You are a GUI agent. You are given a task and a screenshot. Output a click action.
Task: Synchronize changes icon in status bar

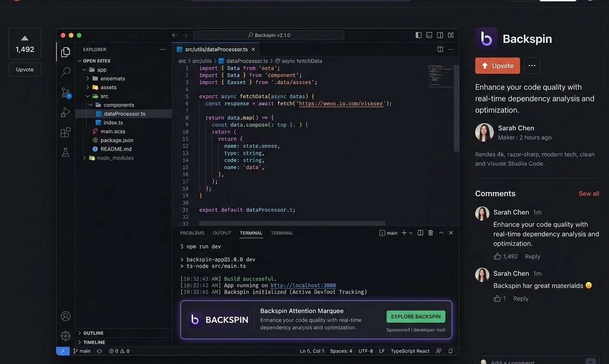(100, 351)
